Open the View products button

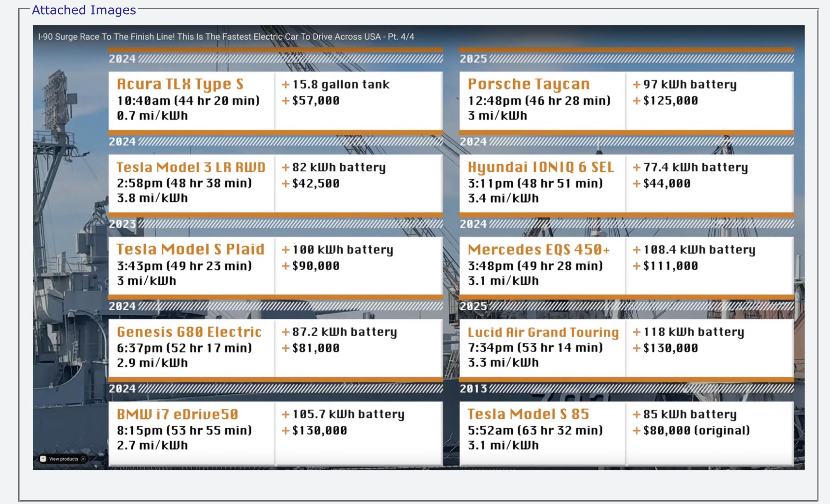[63, 459]
